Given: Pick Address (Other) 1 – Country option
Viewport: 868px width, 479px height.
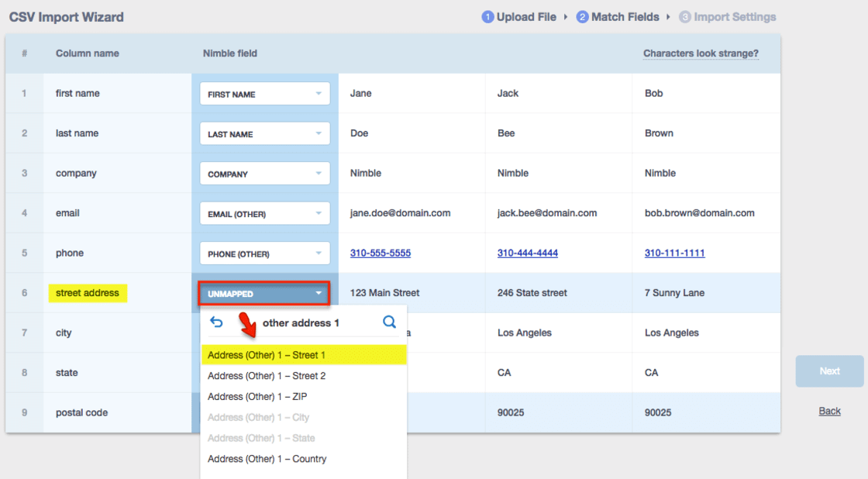Looking at the screenshot, I should coord(267,459).
